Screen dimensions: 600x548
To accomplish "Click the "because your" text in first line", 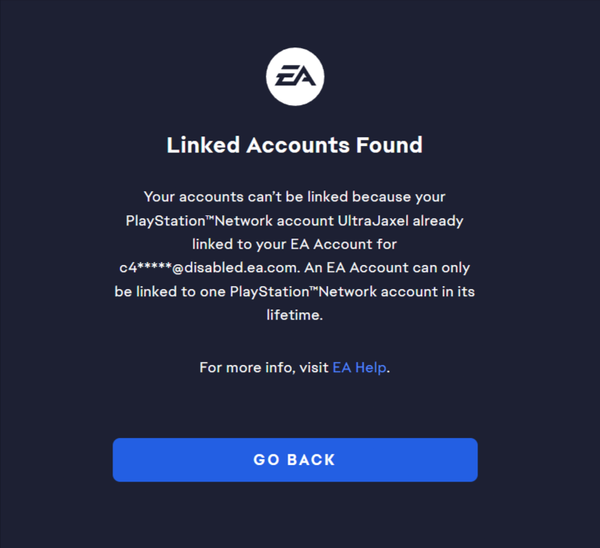I will pyautogui.click(x=399, y=197).
